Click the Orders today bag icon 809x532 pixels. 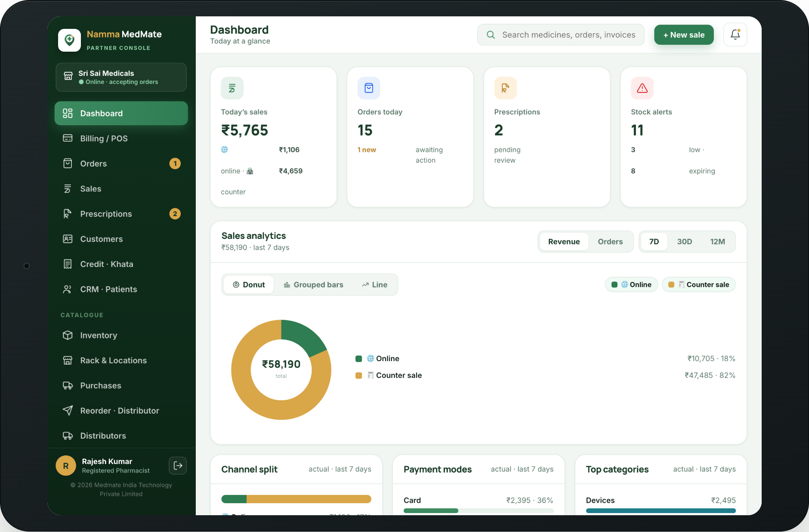[369, 88]
